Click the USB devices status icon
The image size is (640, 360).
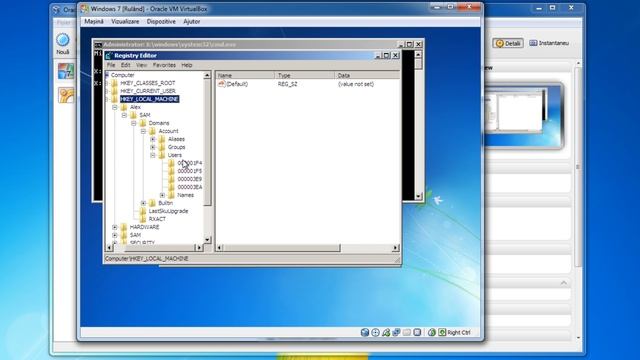[386, 333]
